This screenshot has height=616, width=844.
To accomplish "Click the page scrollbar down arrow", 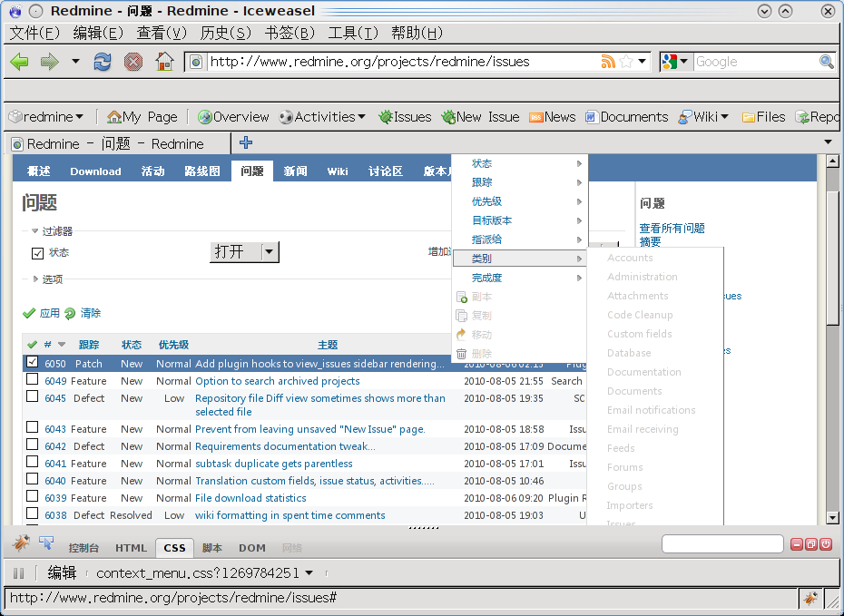I will click(x=832, y=518).
